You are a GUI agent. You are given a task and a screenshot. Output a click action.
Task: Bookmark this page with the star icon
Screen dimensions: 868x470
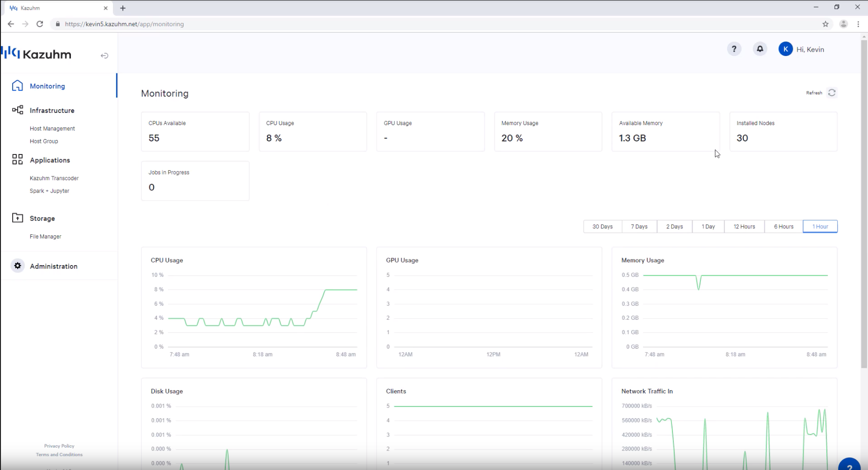coord(826,24)
